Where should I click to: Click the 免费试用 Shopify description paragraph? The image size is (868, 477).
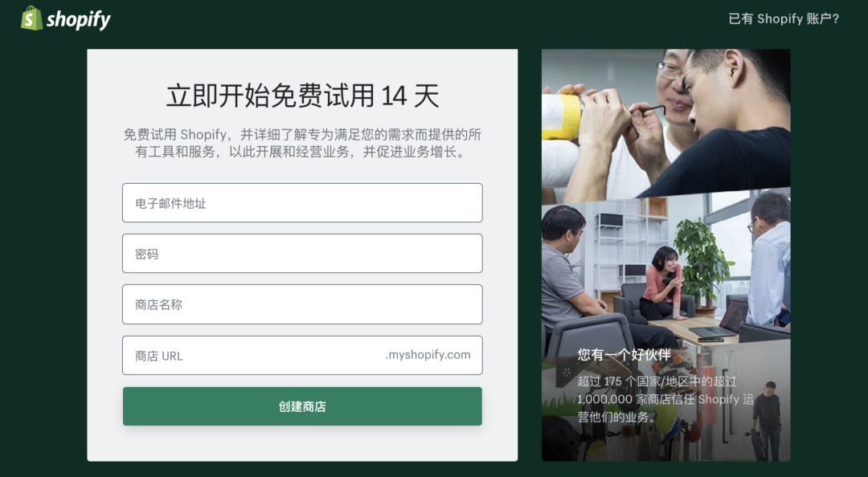(x=302, y=143)
